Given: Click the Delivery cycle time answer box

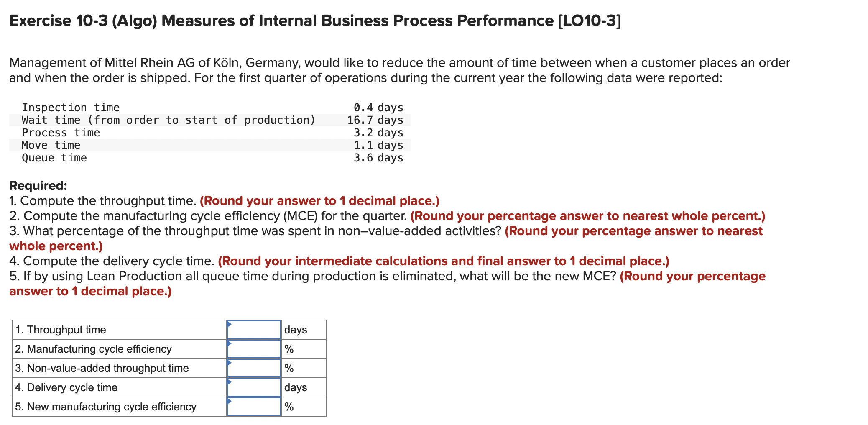Looking at the screenshot, I should pyautogui.click(x=254, y=387).
